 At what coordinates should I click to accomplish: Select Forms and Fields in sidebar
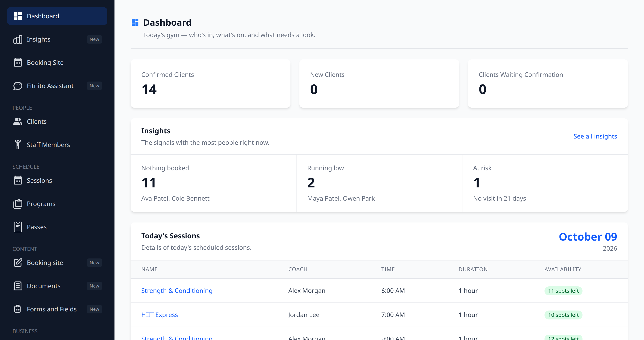point(57,309)
